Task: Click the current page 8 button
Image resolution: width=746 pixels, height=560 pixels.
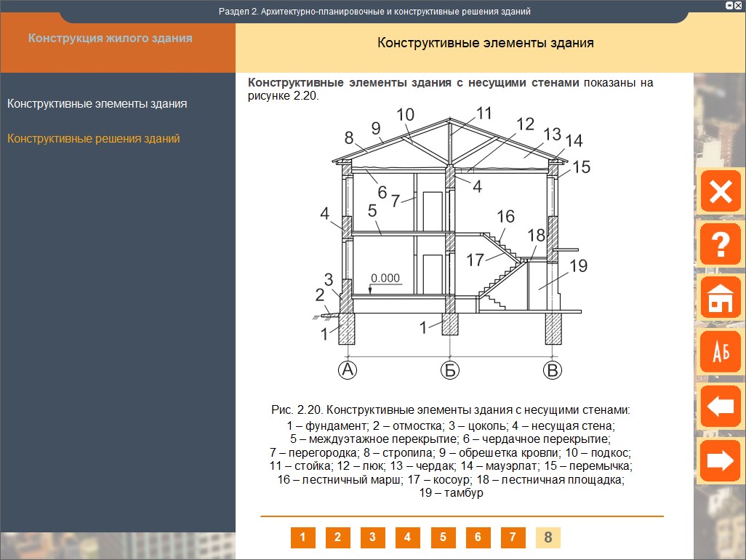Action: coord(548,537)
